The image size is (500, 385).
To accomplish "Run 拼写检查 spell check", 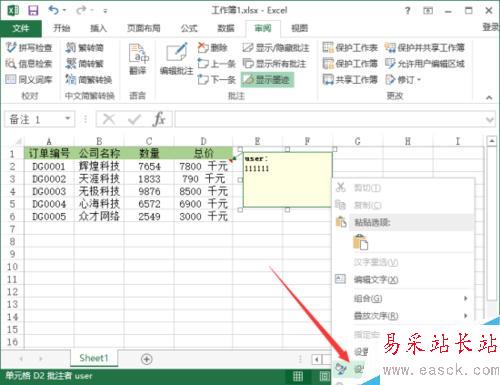I will [29, 48].
